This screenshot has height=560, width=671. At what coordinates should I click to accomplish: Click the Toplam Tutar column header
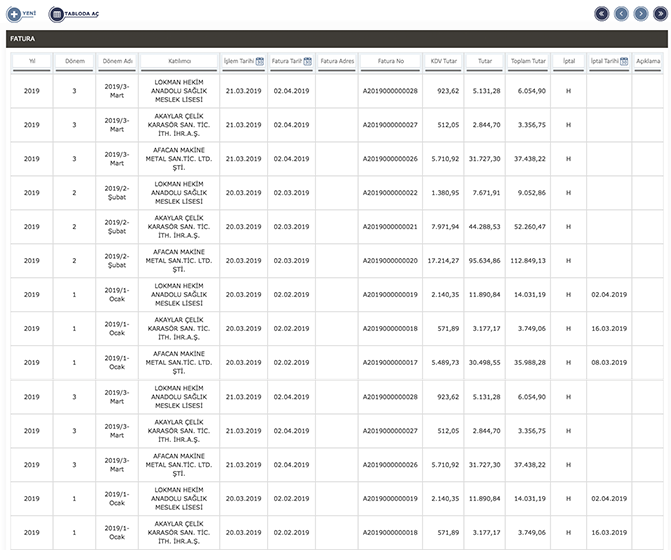click(528, 61)
